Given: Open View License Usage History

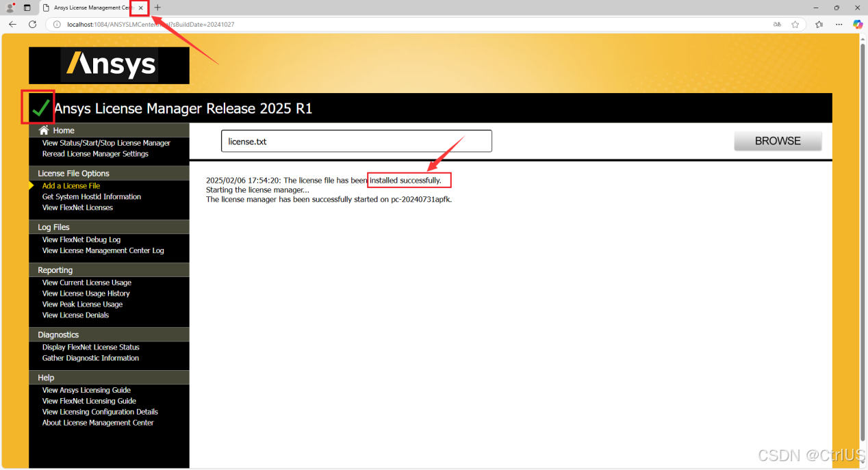Looking at the screenshot, I should (86, 293).
